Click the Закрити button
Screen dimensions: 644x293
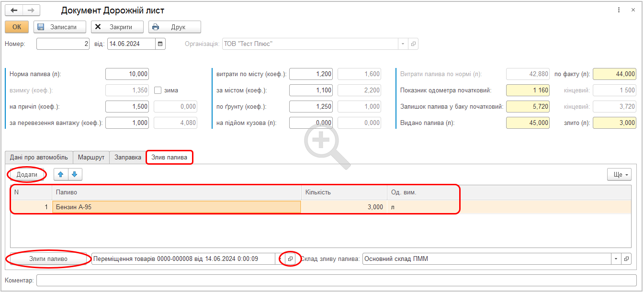point(117,27)
